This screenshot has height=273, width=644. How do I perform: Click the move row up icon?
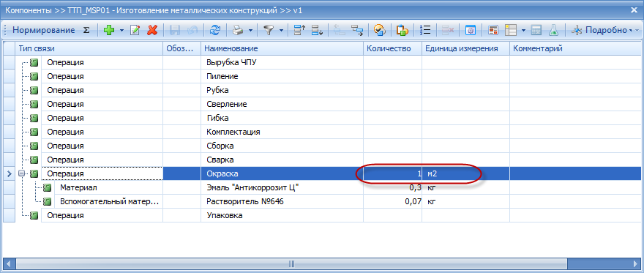[x=300, y=30]
